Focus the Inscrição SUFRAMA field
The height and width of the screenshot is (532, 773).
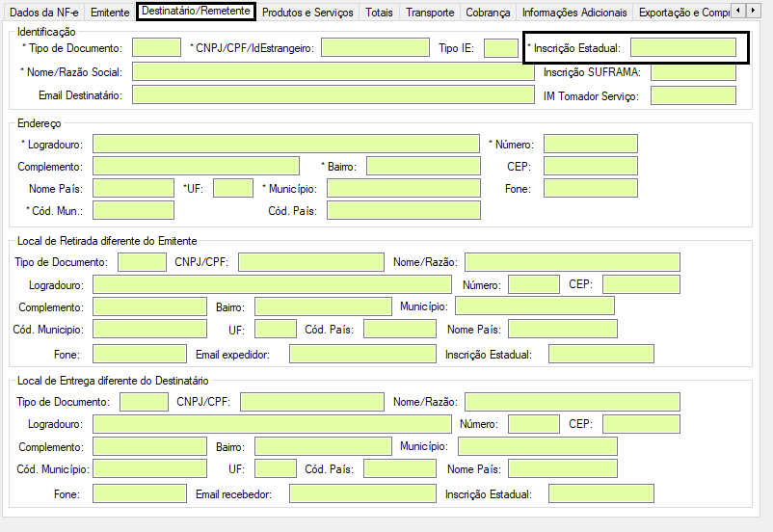coord(693,71)
